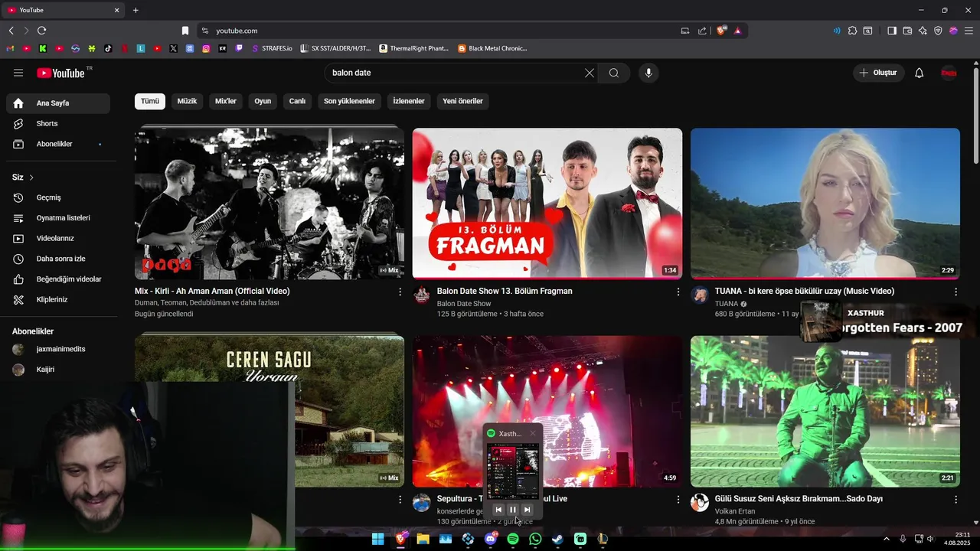The height and width of the screenshot is (551, 980).
Task: Open more options for Gülü Susuz video
Action: coord(955,499)
